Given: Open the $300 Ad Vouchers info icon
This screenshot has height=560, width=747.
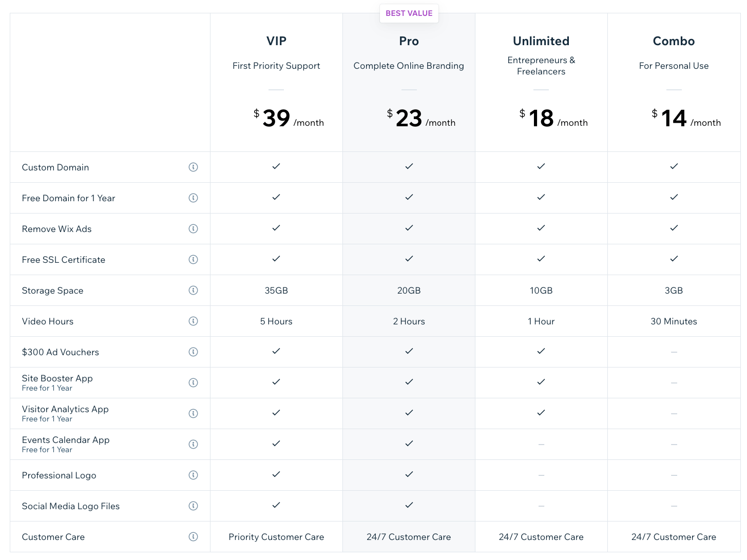Looking at the screenshot, I should pos(194,352).
